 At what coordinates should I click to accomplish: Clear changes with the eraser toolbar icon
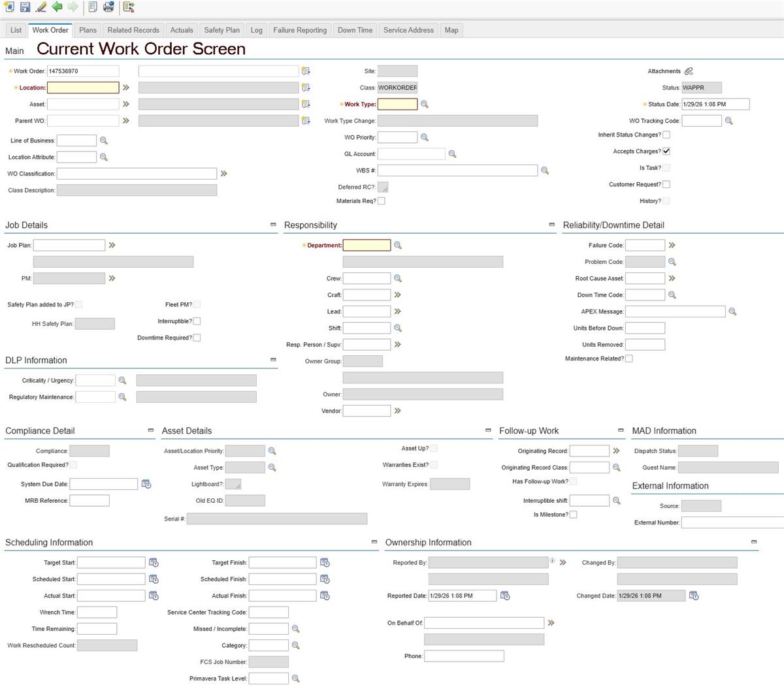coord(41,7)
